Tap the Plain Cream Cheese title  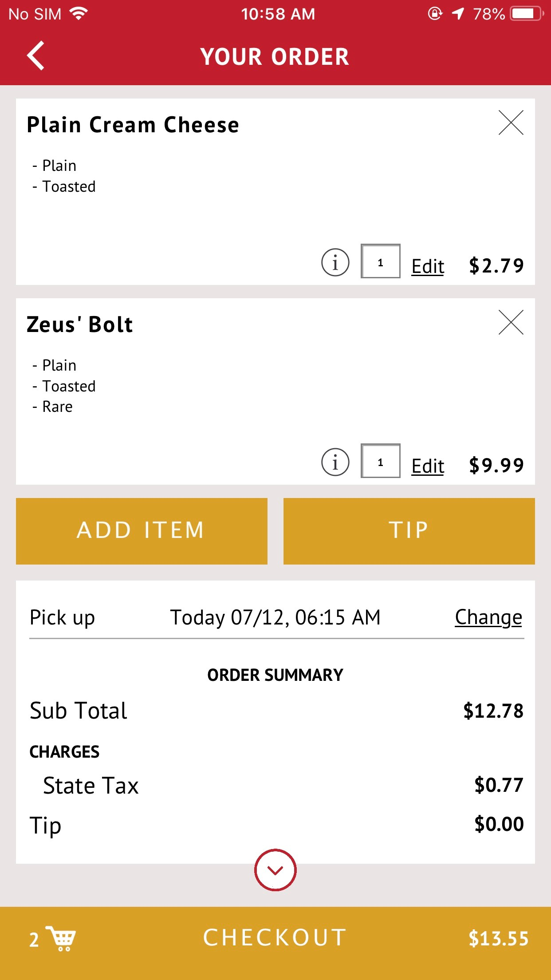133,125
